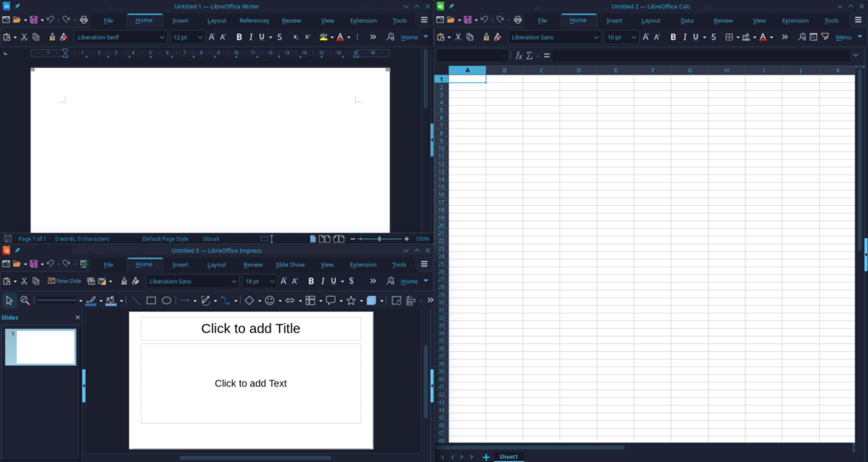
Task: Choose the Select arrow tool in Impress
Action: coord(8,300)
